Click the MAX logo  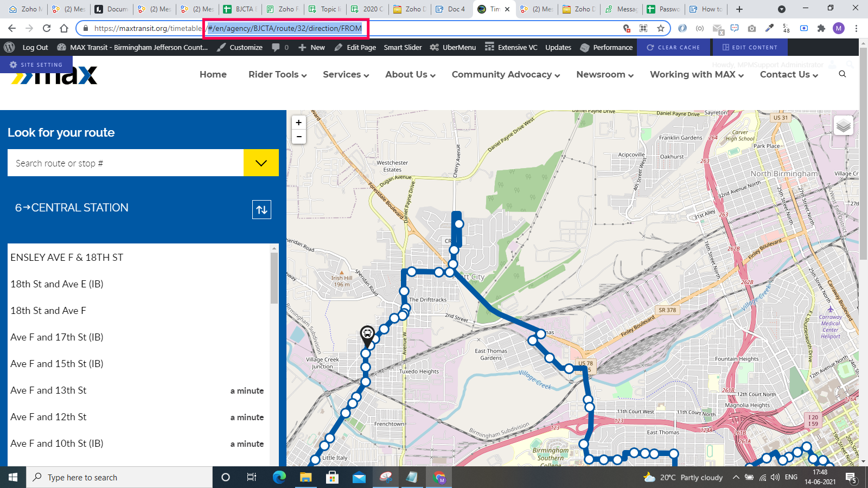click(54, 75)
